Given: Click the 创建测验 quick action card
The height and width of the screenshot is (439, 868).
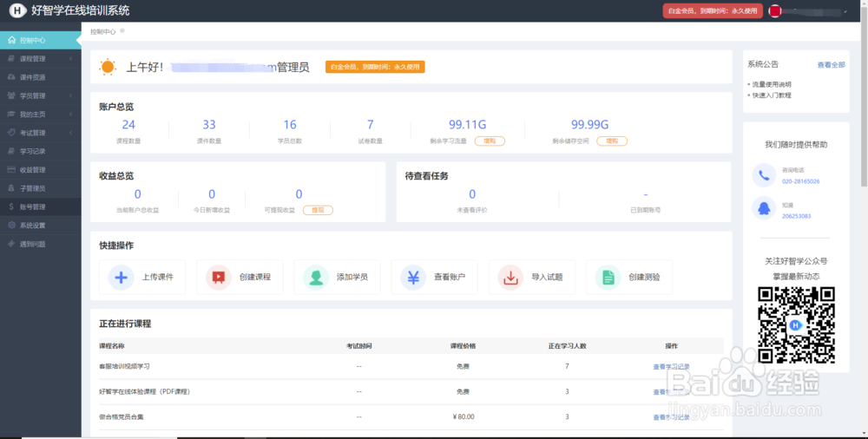Looking at the screenshot, I should click(628, 277).
